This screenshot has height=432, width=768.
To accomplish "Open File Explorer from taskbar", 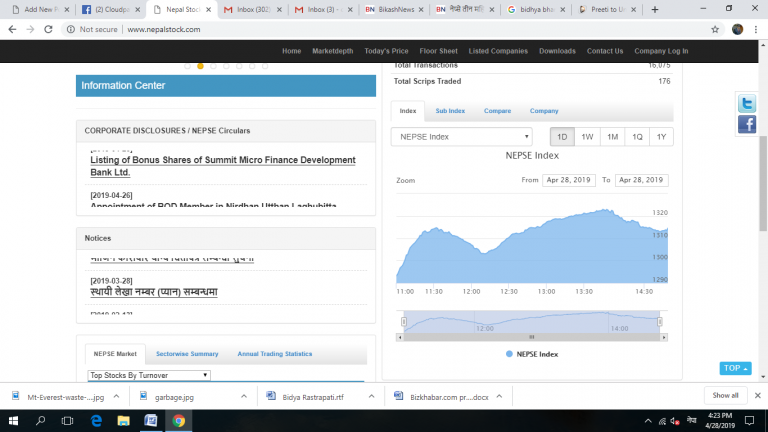I will click(x=123, y=421).
